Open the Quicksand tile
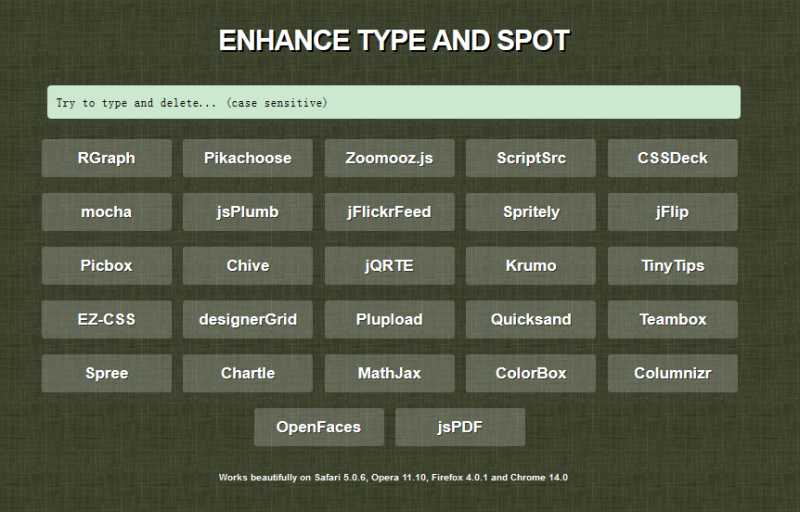 530,320
